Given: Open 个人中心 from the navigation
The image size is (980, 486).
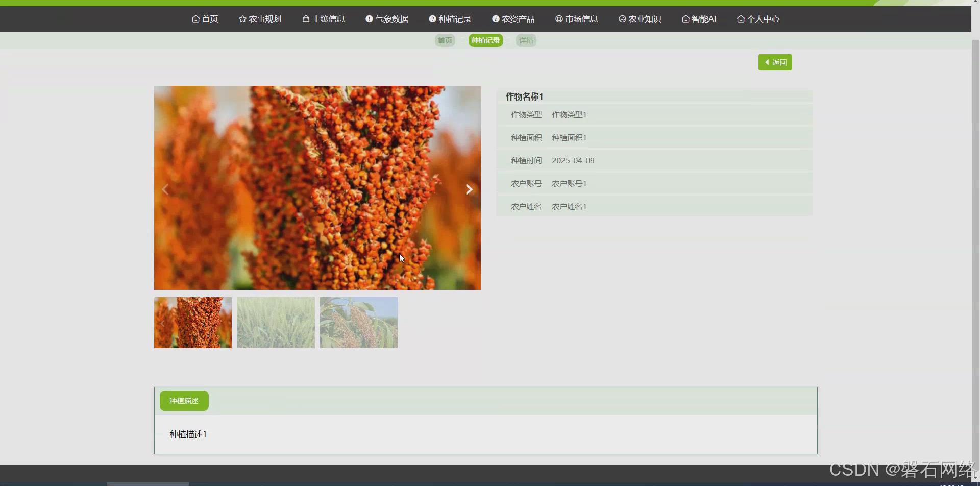Looking at the screenshot, I should click(758, 19).
